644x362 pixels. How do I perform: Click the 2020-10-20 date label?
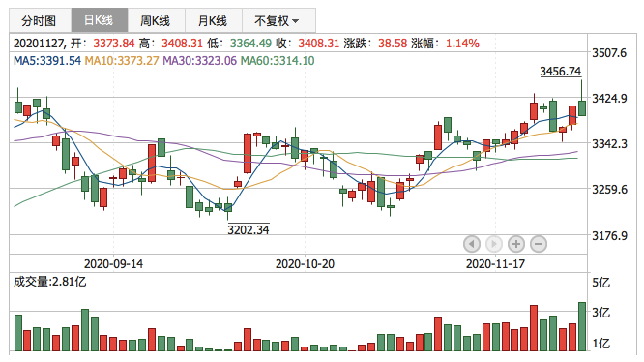click(305, 264)
